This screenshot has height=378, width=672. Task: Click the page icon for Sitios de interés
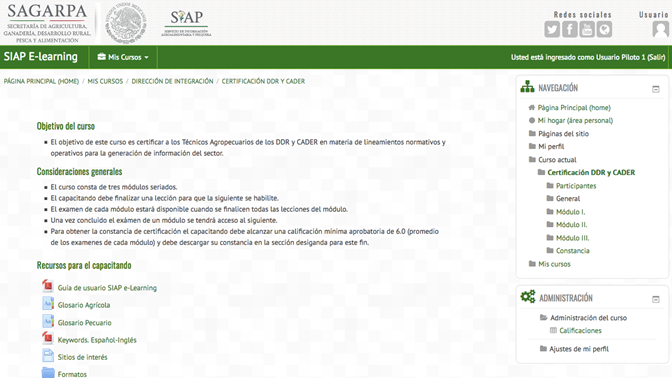(48, 355)
